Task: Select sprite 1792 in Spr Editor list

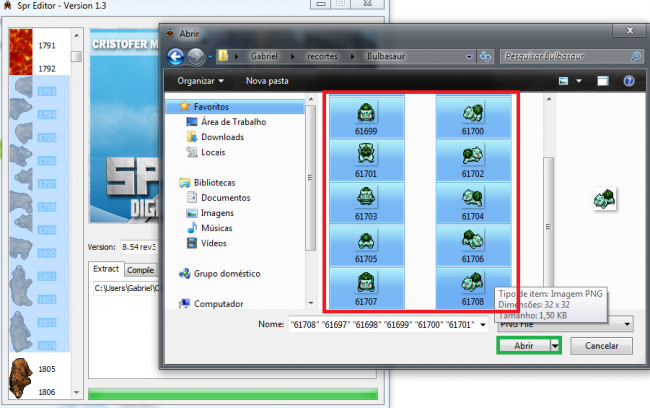Action: 39,68
